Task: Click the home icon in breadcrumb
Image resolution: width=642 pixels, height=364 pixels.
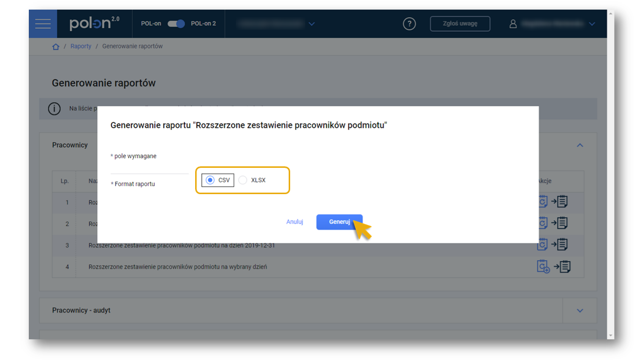Action: [x=56, y=47]
